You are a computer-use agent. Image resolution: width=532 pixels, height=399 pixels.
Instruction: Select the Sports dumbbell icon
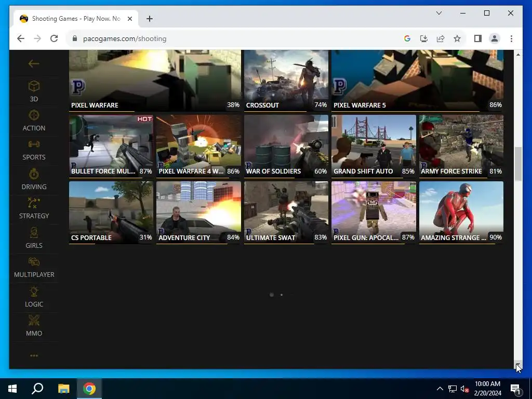tap(34, 144)
